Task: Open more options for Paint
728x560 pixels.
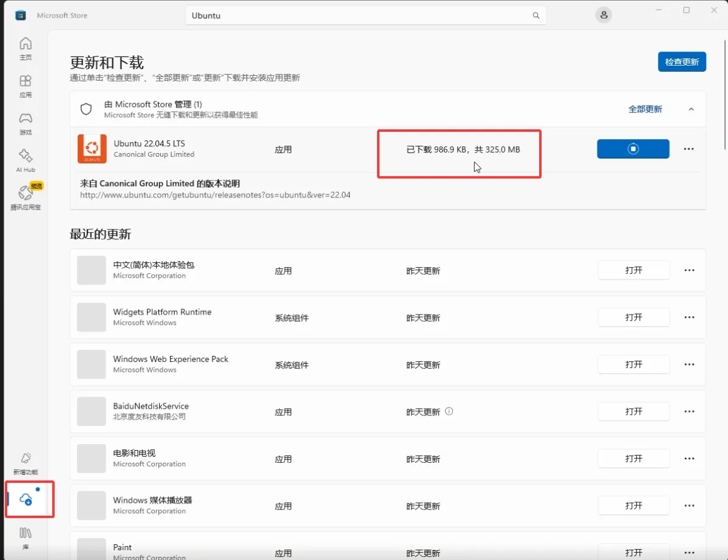Action: click(x=689, y=553)
